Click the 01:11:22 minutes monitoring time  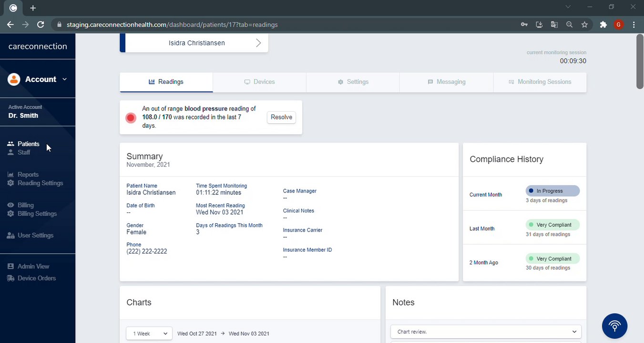click(x=219, y=193)
